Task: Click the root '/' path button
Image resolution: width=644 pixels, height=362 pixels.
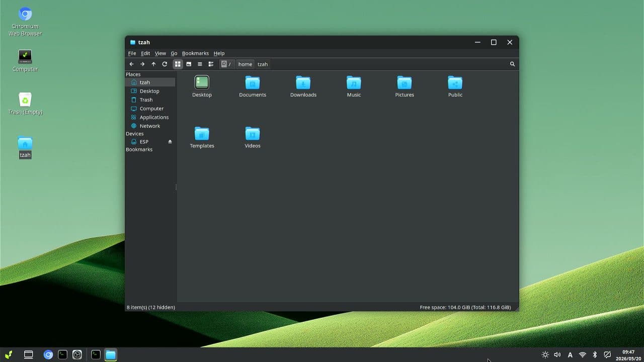Action: [x=226, y=64]
